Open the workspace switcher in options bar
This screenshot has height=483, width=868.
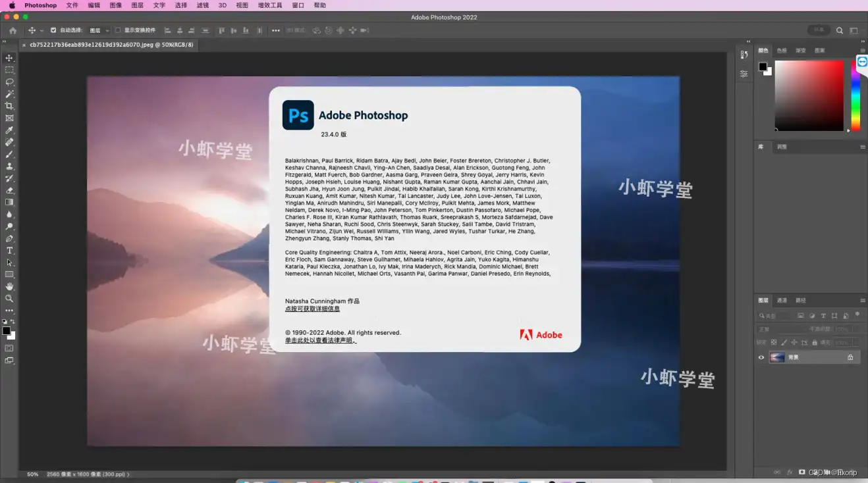coord(854,30)
